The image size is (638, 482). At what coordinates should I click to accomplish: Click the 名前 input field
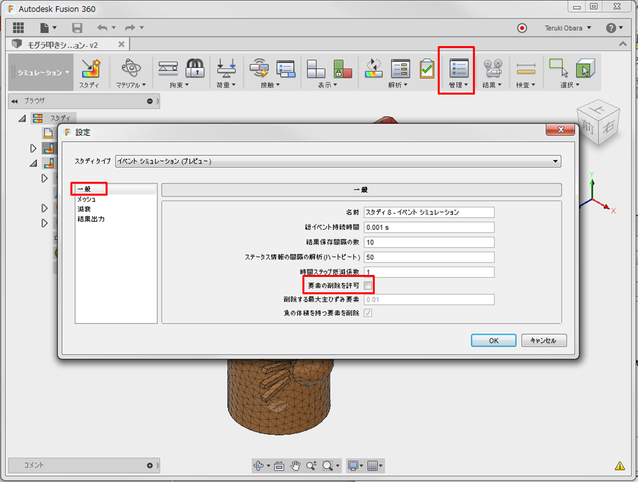point(429,212)
